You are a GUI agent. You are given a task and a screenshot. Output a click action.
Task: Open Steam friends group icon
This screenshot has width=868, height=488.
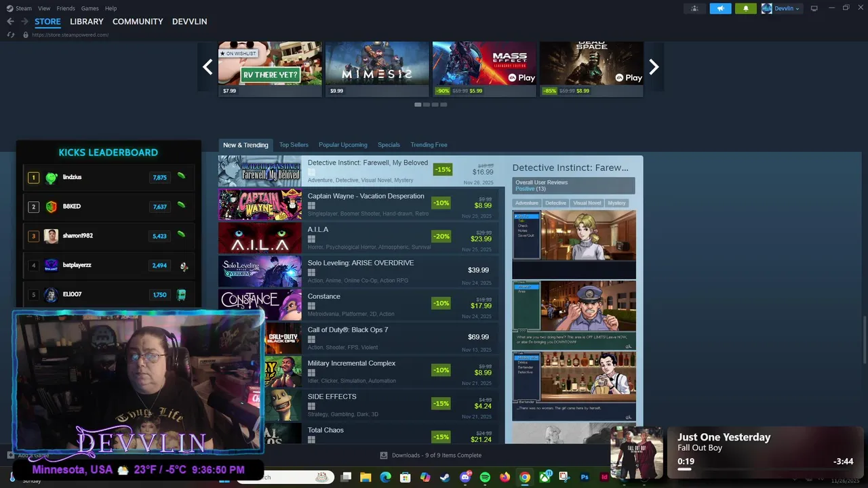[694, 8]
